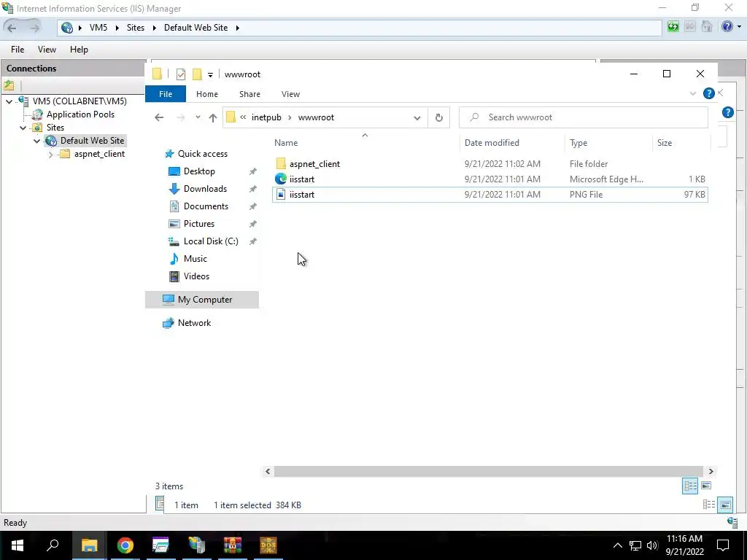The height and width of the screenshot is (560, 747).
Task: Refresh the wwwroot folder view
Action: click(x=438, y=117)
